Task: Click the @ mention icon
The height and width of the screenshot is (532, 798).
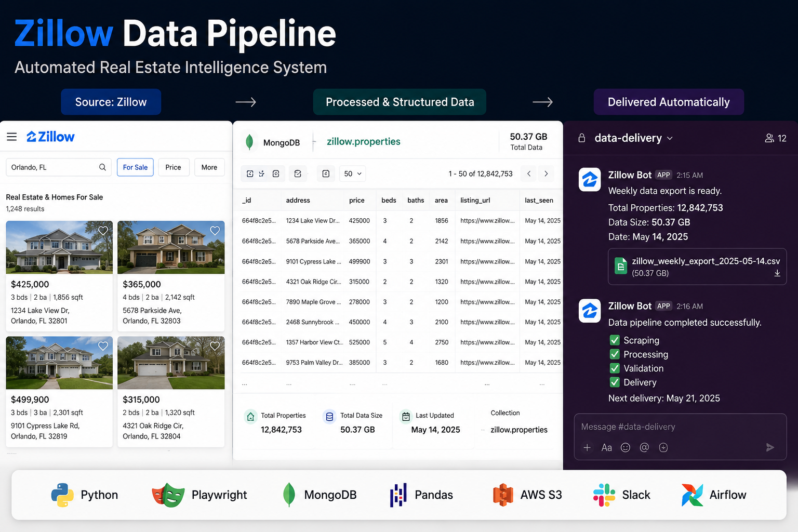Action: (644, 447)
